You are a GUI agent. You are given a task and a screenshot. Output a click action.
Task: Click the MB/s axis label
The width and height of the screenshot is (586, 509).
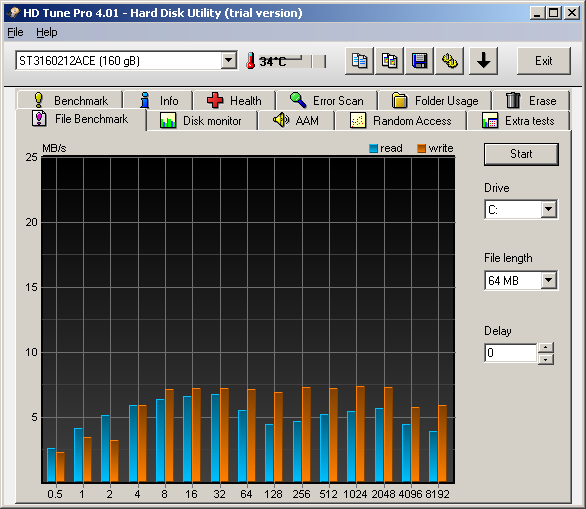point(54,148)
